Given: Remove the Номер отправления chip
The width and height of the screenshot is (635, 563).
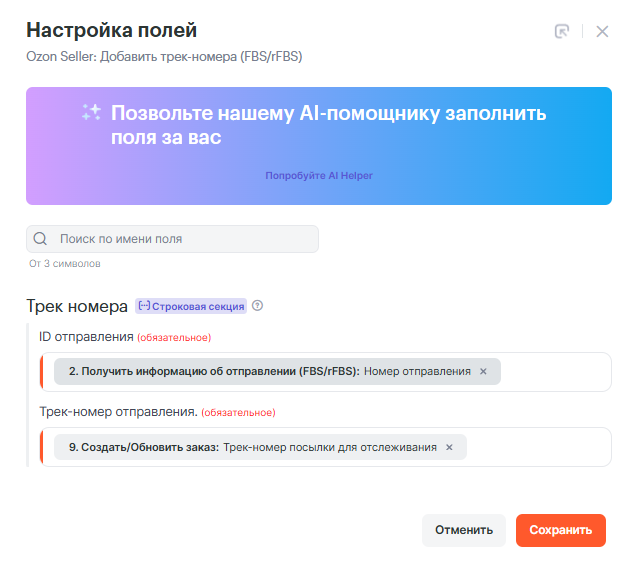Looking at the screenshot, I should click(483, 371).
